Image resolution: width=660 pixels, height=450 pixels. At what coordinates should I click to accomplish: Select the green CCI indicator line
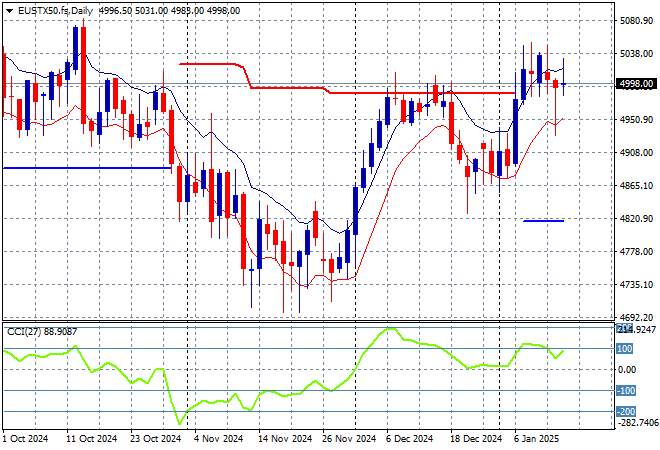[283, 376]
